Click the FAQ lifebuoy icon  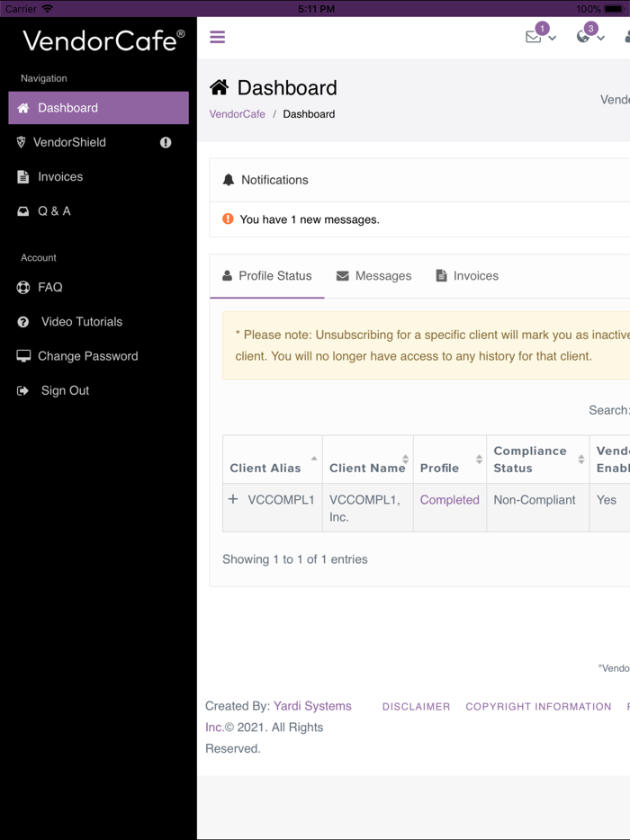coord(23,288)
